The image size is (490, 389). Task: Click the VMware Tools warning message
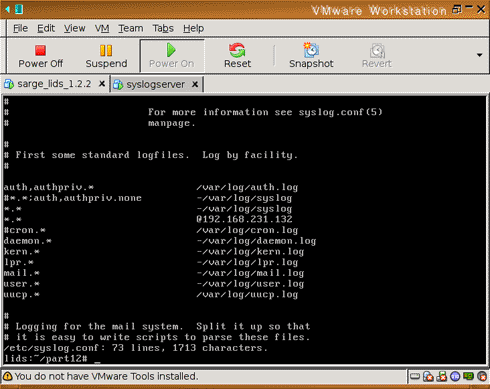point(106,376)
